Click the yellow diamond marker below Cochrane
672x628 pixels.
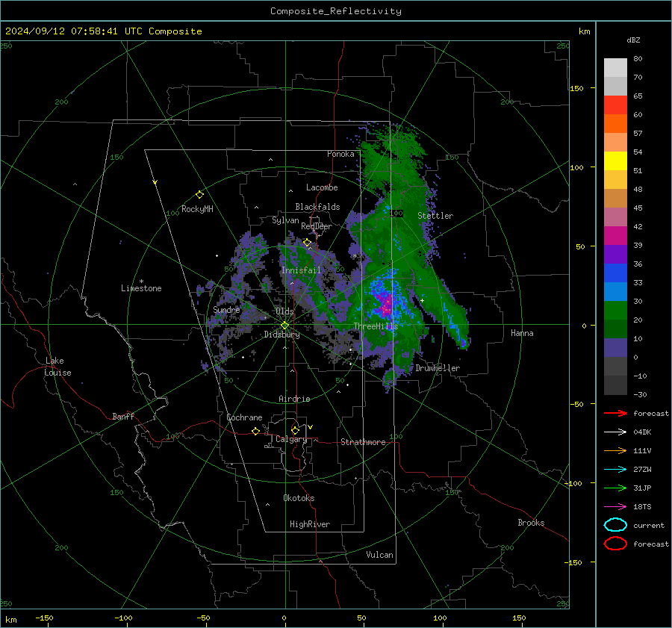click(x=256, y=431)
